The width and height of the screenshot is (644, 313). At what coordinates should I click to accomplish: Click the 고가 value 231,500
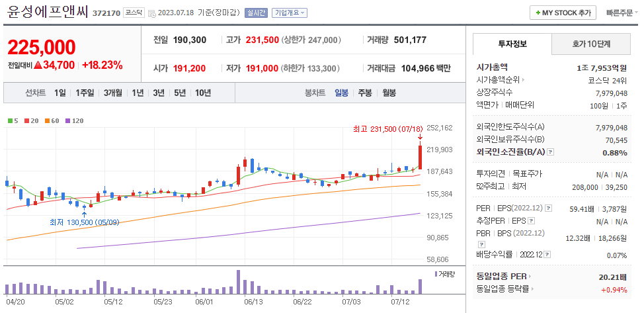(262, 40)
